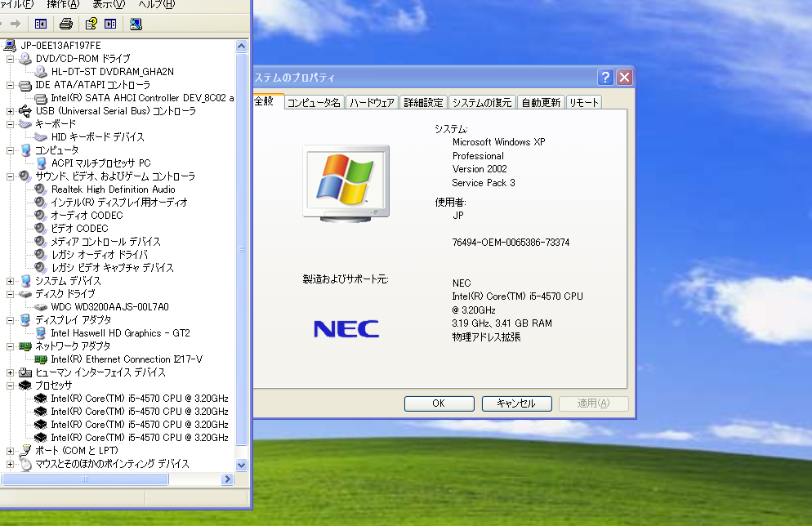This screenshot has height=526, width=812.
Task: Click the text Service Pack 3
Action: coord(483,183)
